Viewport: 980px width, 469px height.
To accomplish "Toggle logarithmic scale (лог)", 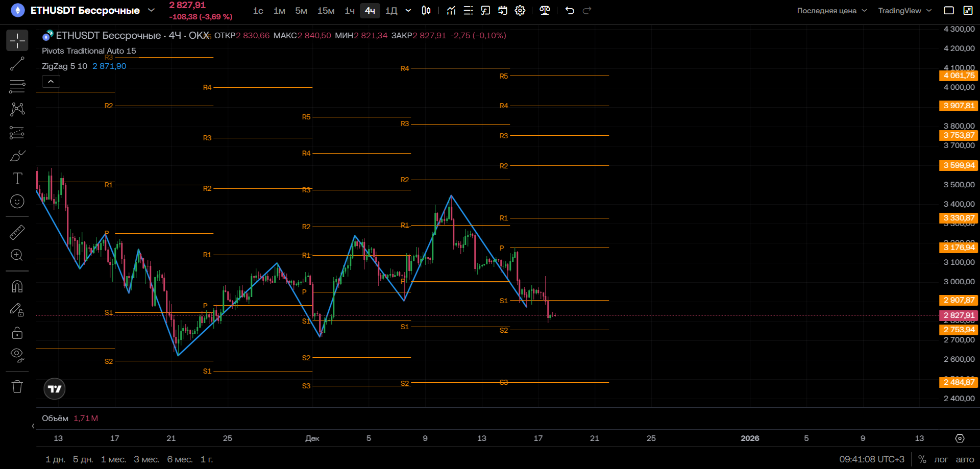I will click(x=941, y=459).
